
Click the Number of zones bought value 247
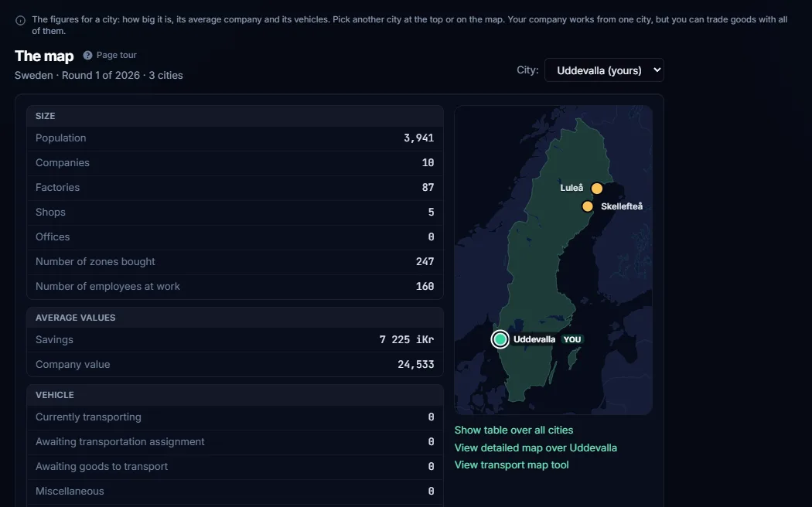pyautogui.click(x=425, y=262)
